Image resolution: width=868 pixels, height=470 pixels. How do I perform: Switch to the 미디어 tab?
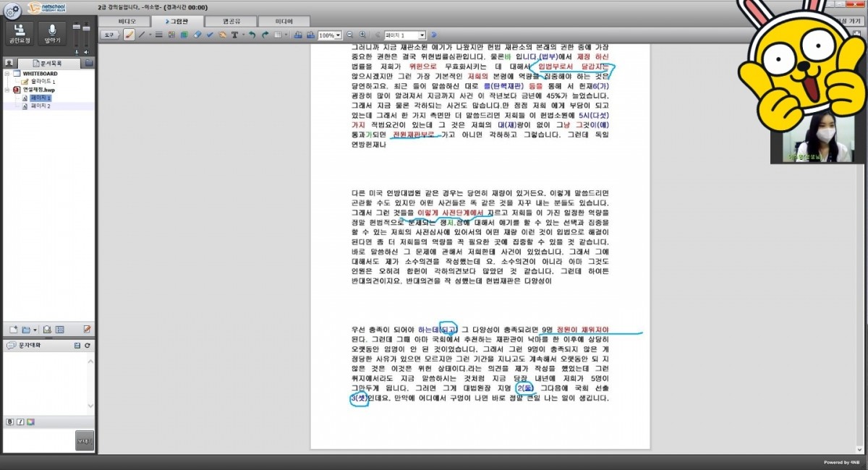(284, 21)
